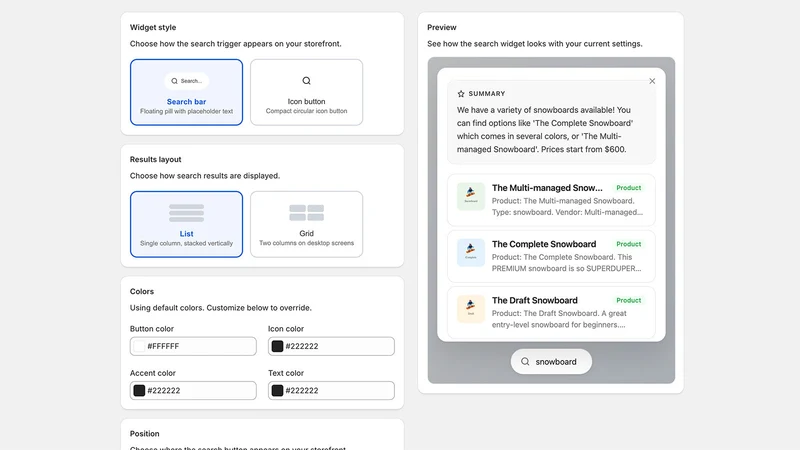Click the Results layout heading
Image resolution: width=800 pixels, height=450 pixels.
(x=155, y=160)
